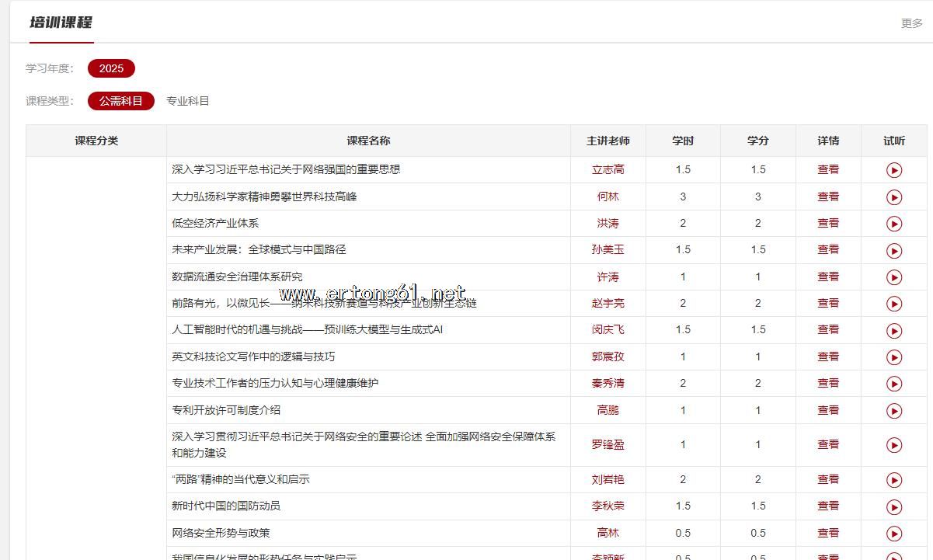
Task: Play preview of "两路"精神的当代意义和启示
Action: point(893,480)
